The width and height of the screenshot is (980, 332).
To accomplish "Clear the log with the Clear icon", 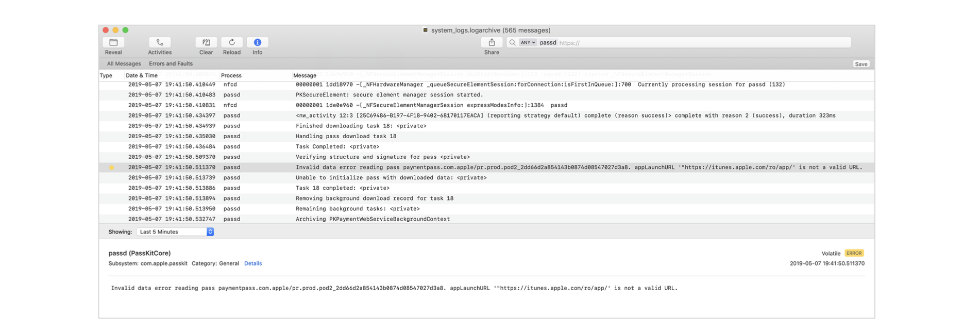I will (x=206, y=43).
